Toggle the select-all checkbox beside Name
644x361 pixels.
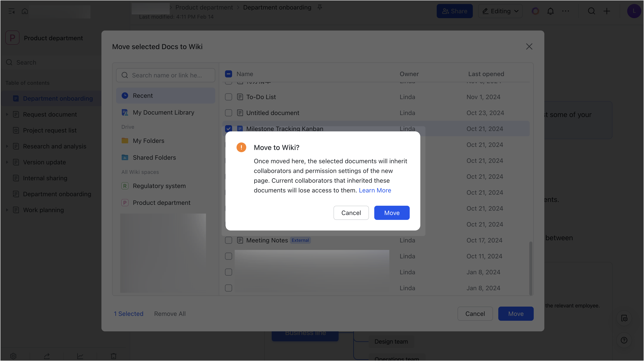pyautogui.click(x=229, y=74)
